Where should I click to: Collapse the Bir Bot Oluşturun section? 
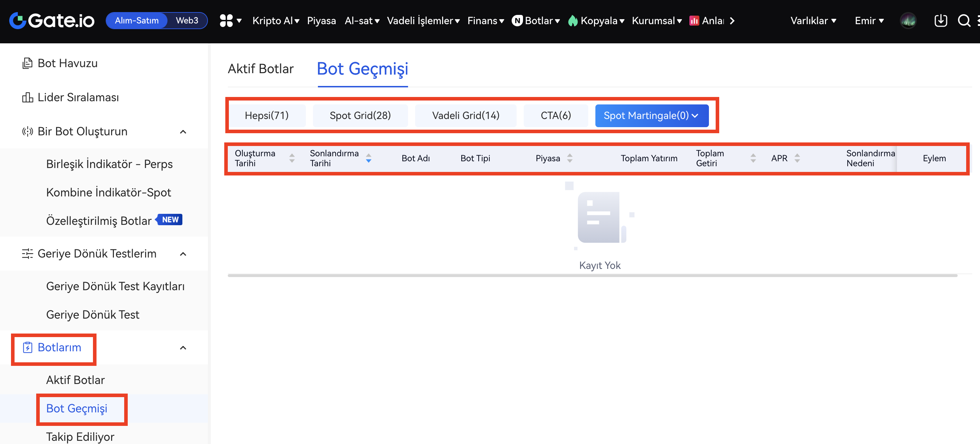(183, 132)
